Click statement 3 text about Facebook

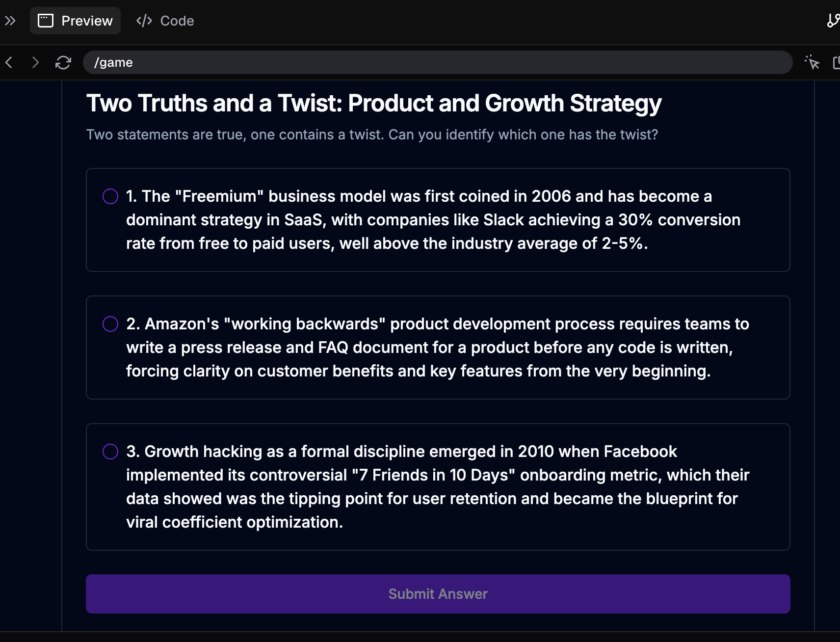(438, 487)
